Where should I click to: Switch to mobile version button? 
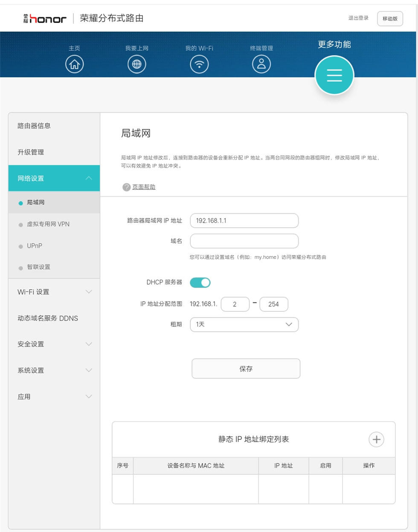tap(390, 19)
